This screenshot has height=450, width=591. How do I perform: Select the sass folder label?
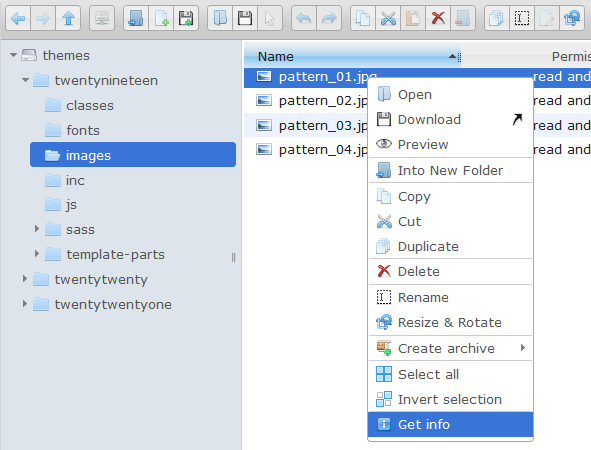tap(80, 230)
